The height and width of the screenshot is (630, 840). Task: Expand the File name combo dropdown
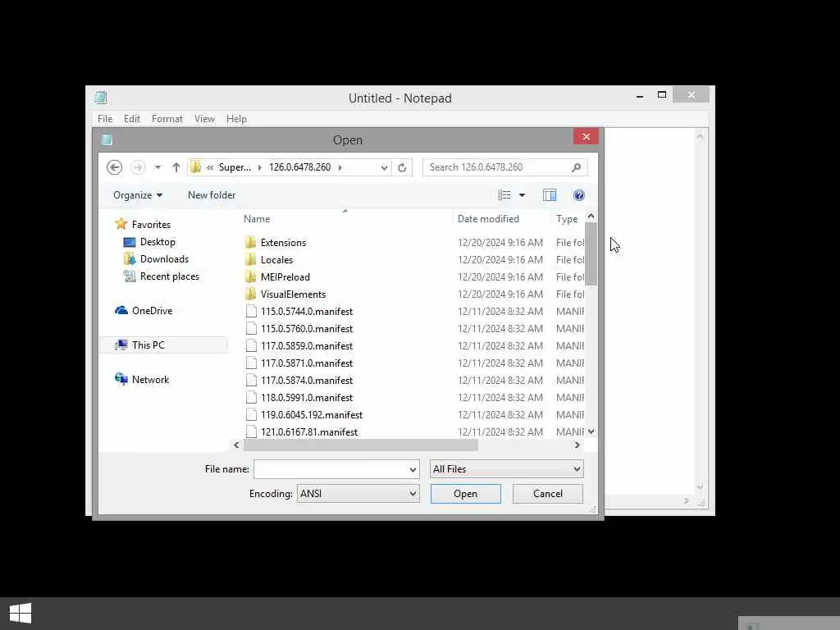[413, 469]
